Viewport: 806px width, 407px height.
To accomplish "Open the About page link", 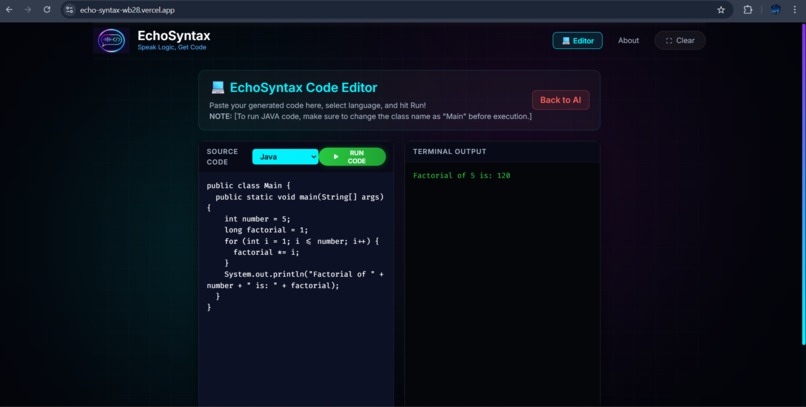I will [628, 41].
